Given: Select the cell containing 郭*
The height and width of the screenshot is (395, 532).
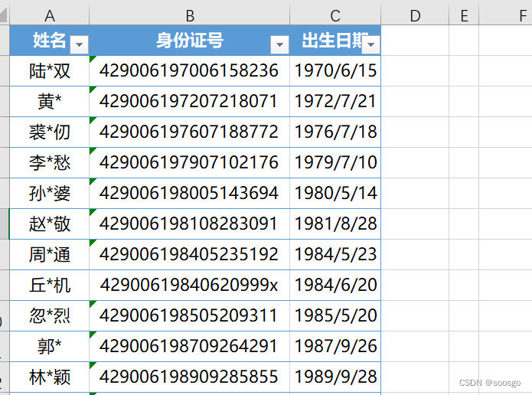Looking at the screenshot, I should [x=50, y=347].
